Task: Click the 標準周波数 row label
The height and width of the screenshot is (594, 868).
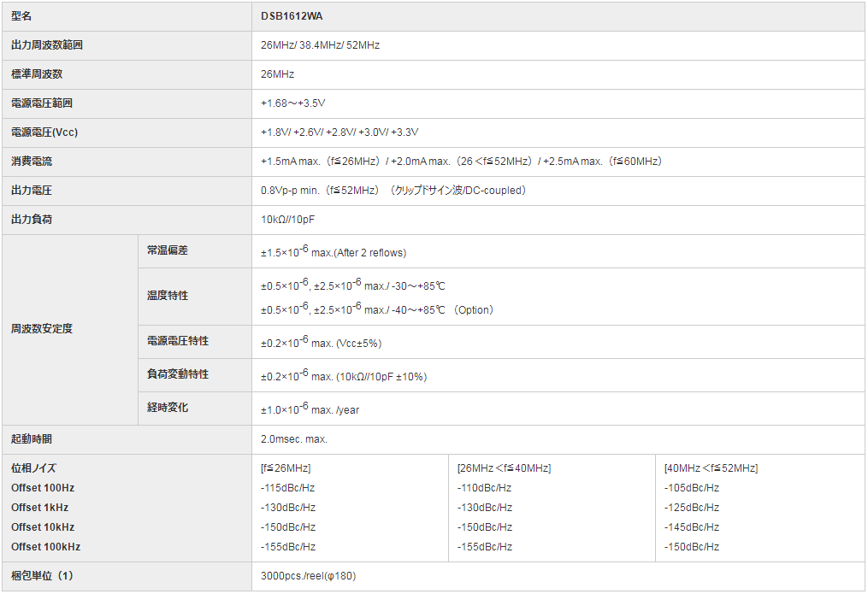Action: point(37,74)
